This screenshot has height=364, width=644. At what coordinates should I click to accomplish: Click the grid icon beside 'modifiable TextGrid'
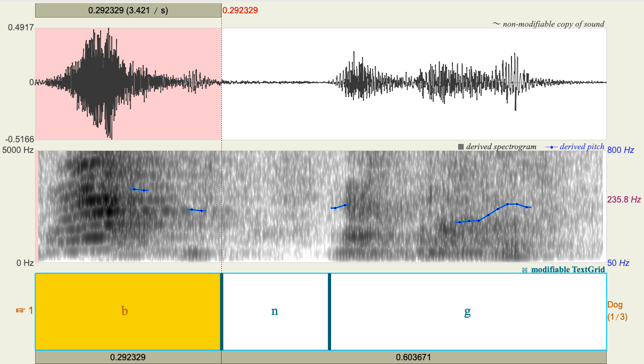pyautogui.click(x=524, y=270)
